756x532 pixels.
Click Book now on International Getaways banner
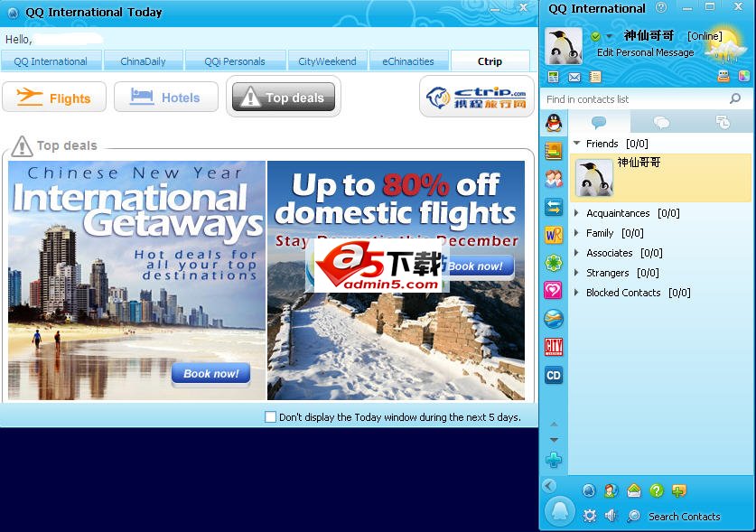tap(210, 373)
